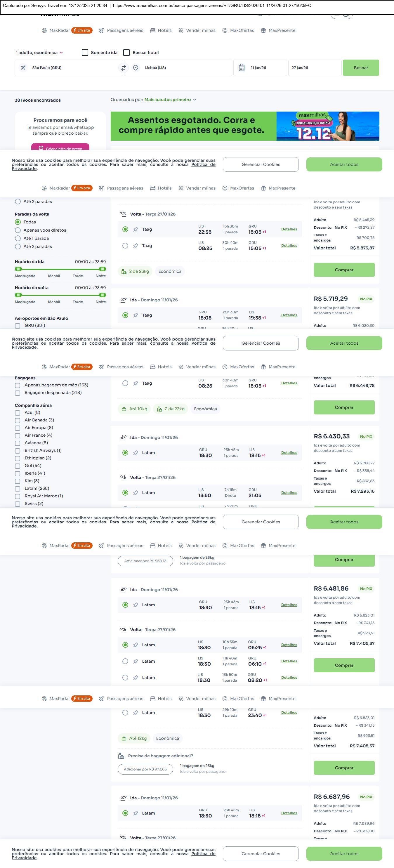Click the bell icon on Criar alerta de preço

point(41,148)
